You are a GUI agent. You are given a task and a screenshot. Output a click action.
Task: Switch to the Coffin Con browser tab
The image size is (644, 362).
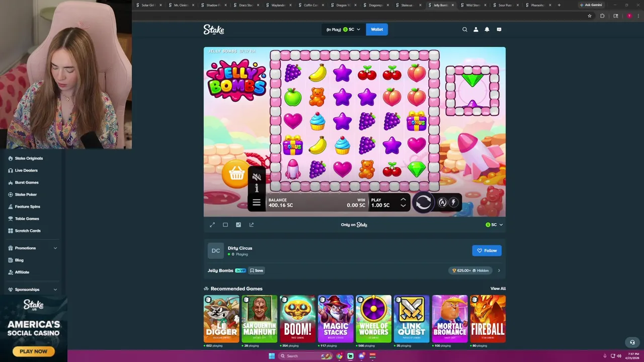[x=311, y=5]
